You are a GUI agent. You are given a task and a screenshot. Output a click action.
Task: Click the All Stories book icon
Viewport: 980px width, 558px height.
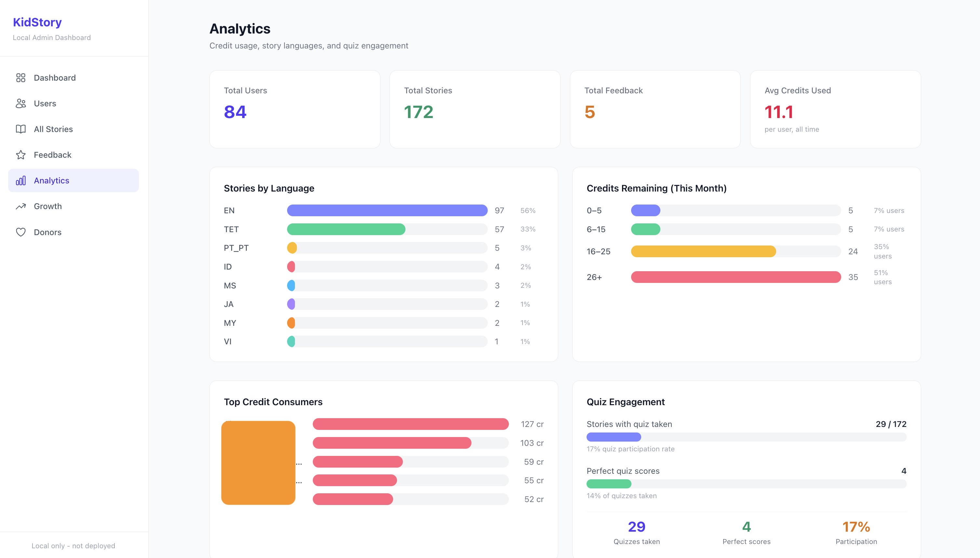(21, 129)
